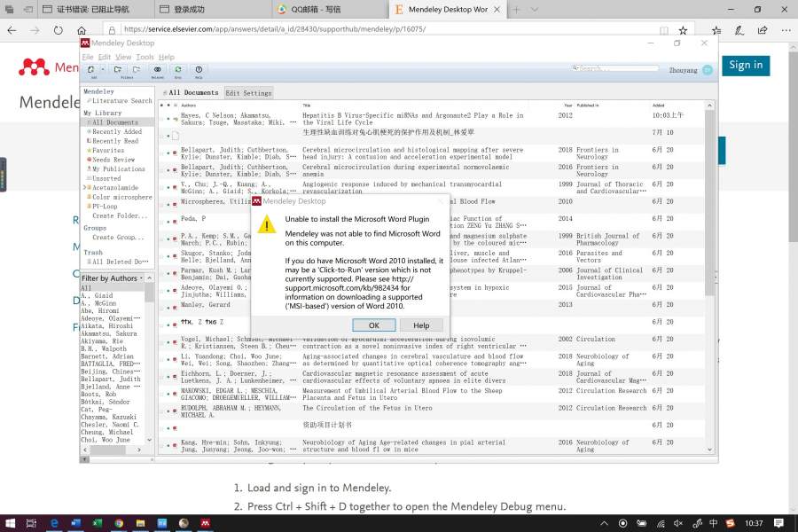Open the Add button dropdown arrow

click(x=103, y=69)
